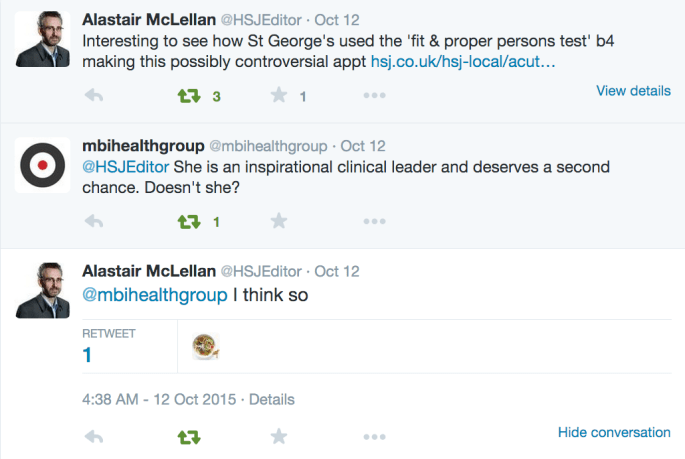This screenshot has height=459, width=685.
Task: Favorite the first tweet with star icon
Action: 279,96
